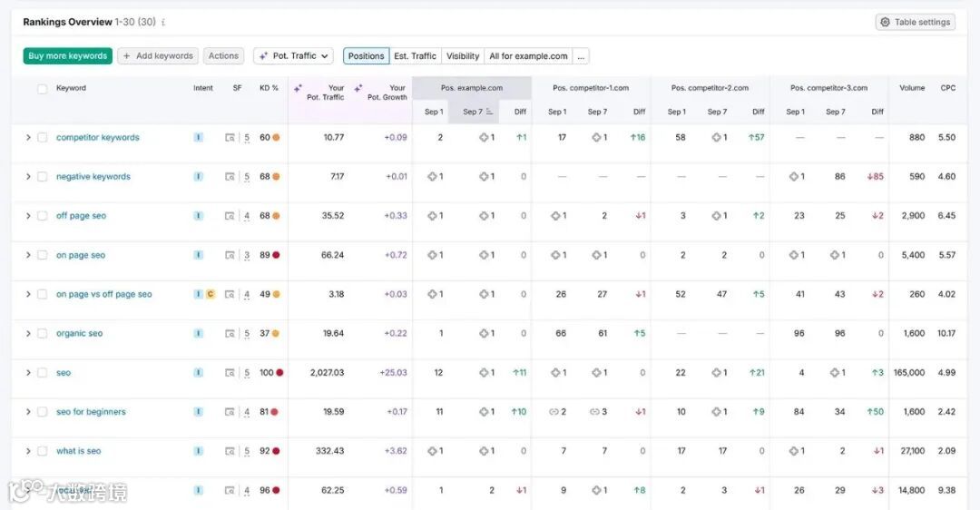This screenshot has height=510, width=980.
Task: Click sort icon next to example.com Sep 7
Action: [x=489, y=112]
